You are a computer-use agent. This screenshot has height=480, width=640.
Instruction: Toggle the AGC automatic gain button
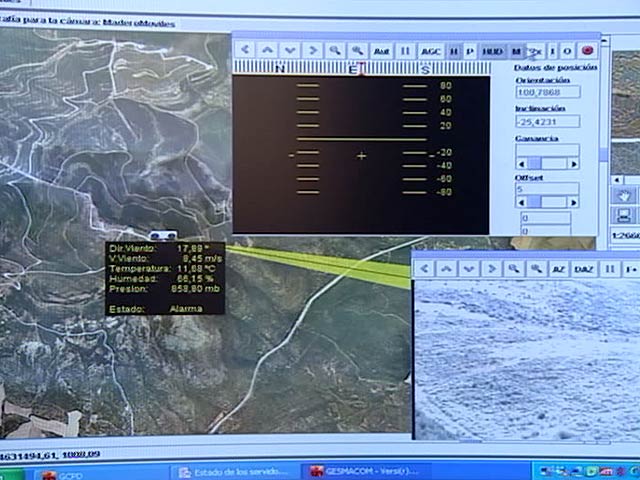pos(430,50)
